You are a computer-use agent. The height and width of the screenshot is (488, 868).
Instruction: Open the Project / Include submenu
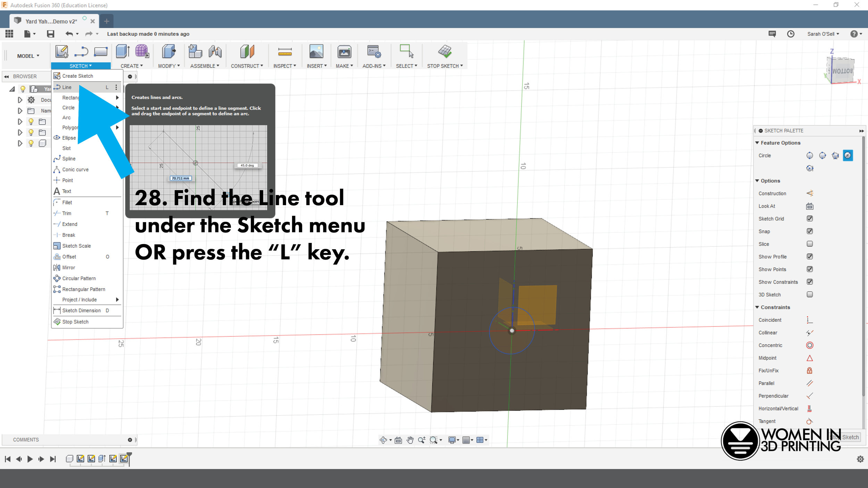point(87,300)
